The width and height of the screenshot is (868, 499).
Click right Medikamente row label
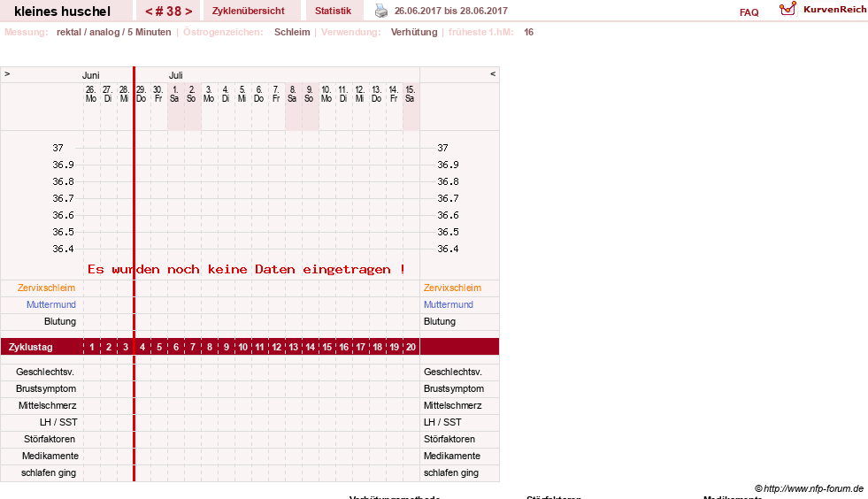tap(452, 456)
